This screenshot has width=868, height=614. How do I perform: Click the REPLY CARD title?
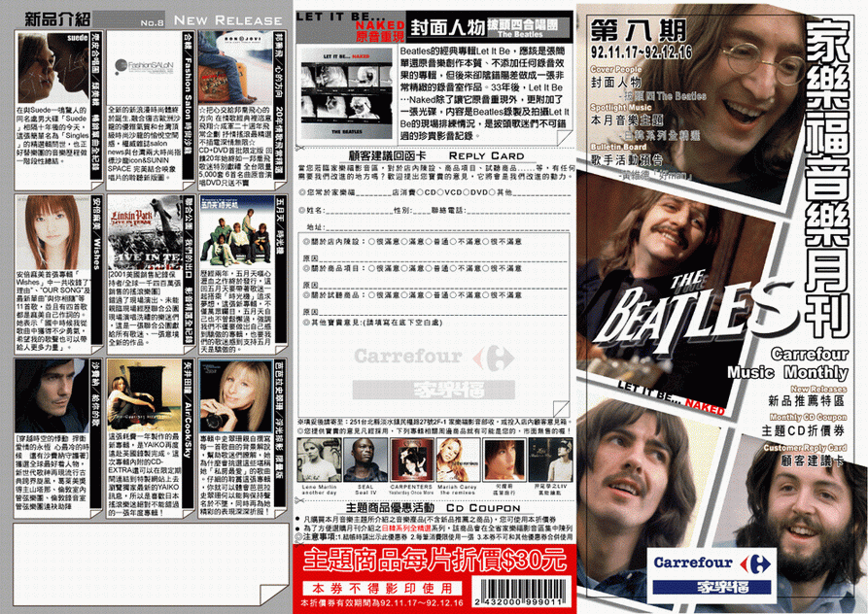[x=485, y=156]
